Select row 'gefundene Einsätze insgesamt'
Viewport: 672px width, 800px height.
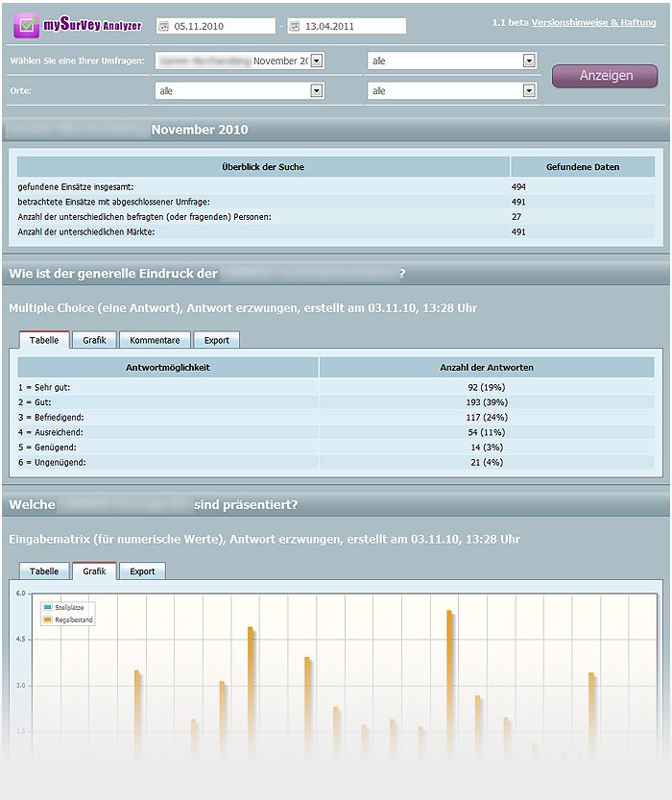pos(336,186)
